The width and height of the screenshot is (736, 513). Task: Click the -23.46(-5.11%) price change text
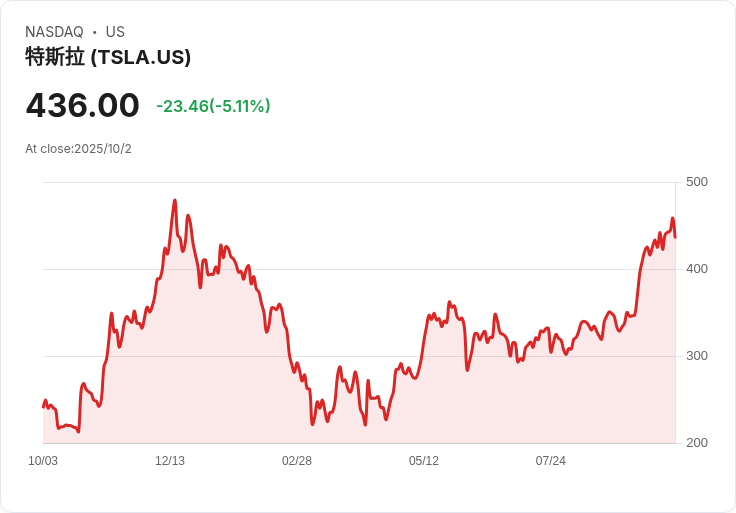click(x=213, y=106)
